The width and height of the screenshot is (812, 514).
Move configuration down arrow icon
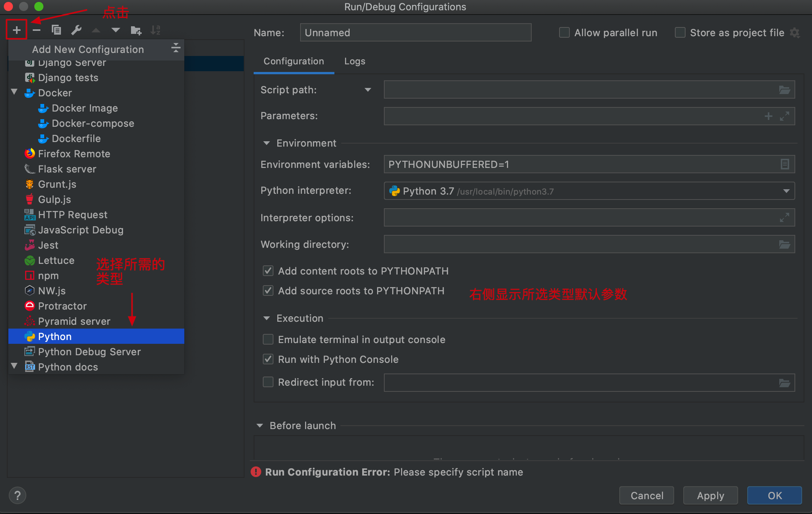[116, 30]
